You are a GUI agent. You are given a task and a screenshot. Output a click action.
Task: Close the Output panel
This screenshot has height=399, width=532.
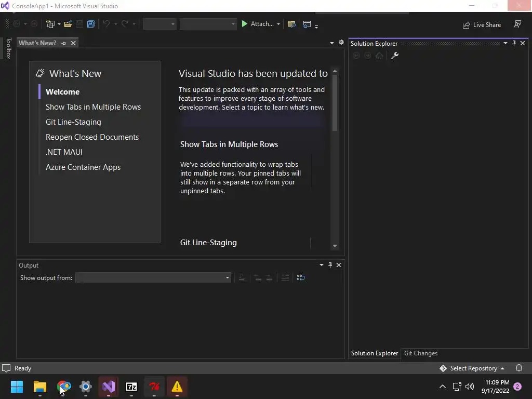pyautogui.click(x=339, y=265)
